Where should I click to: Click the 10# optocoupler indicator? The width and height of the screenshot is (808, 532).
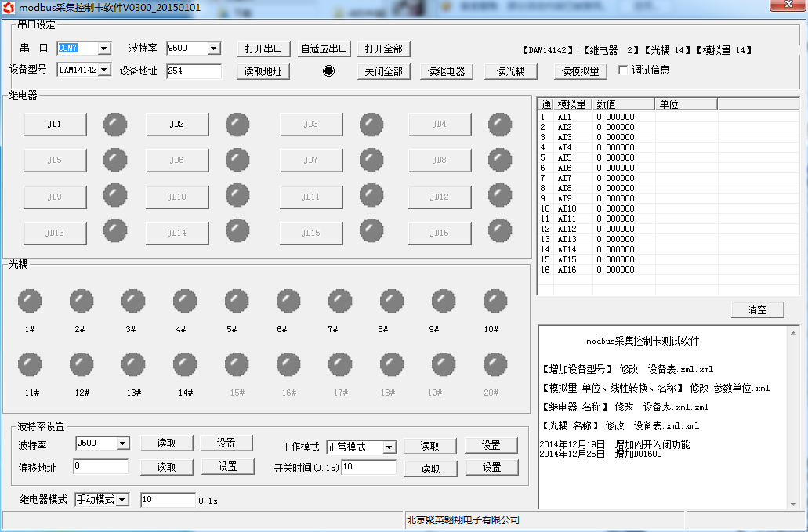(495, 301)
